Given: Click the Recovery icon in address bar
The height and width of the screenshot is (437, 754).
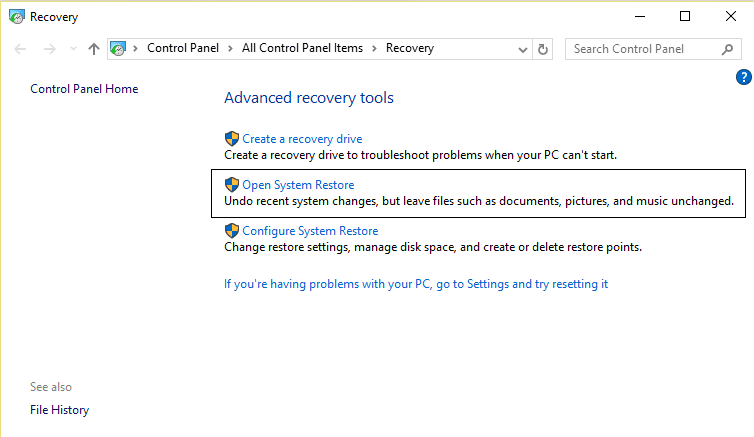Looking at the screenshot, I should coord(119,49).
